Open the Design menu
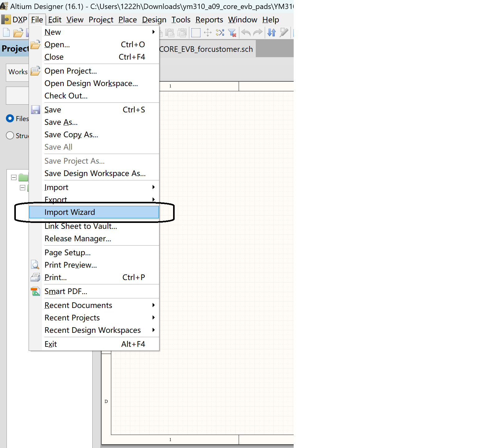This screenshot has width=491, height=448. [154, 20]
